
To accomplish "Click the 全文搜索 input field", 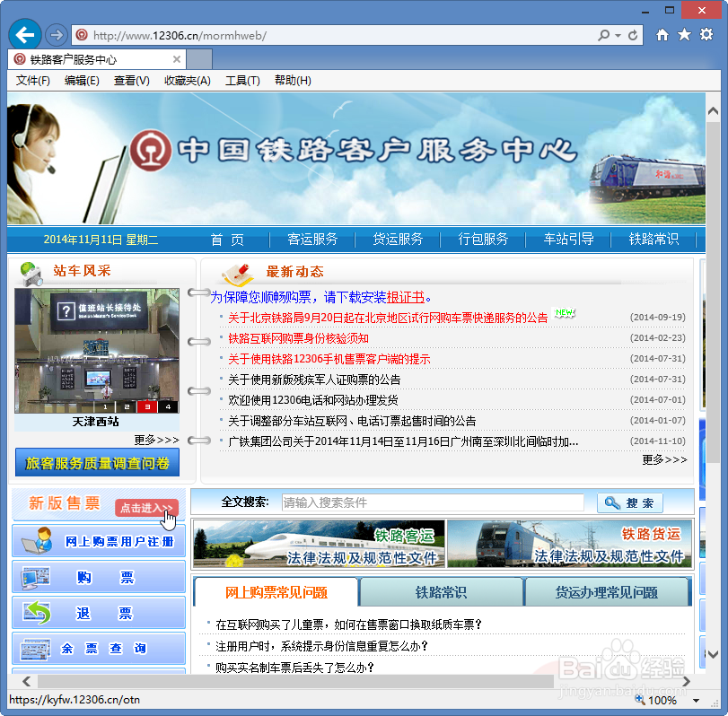I will pos(433,502).
